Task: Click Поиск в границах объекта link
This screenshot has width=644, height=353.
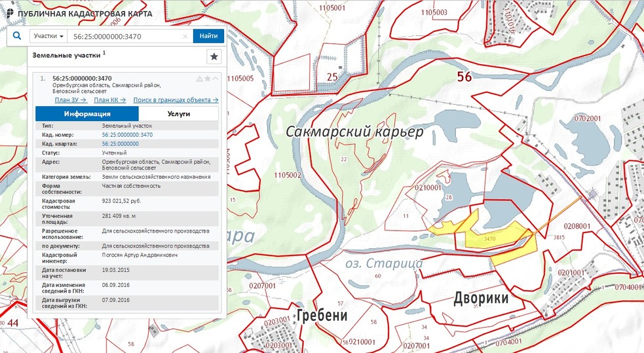Action: coord(176,100)
